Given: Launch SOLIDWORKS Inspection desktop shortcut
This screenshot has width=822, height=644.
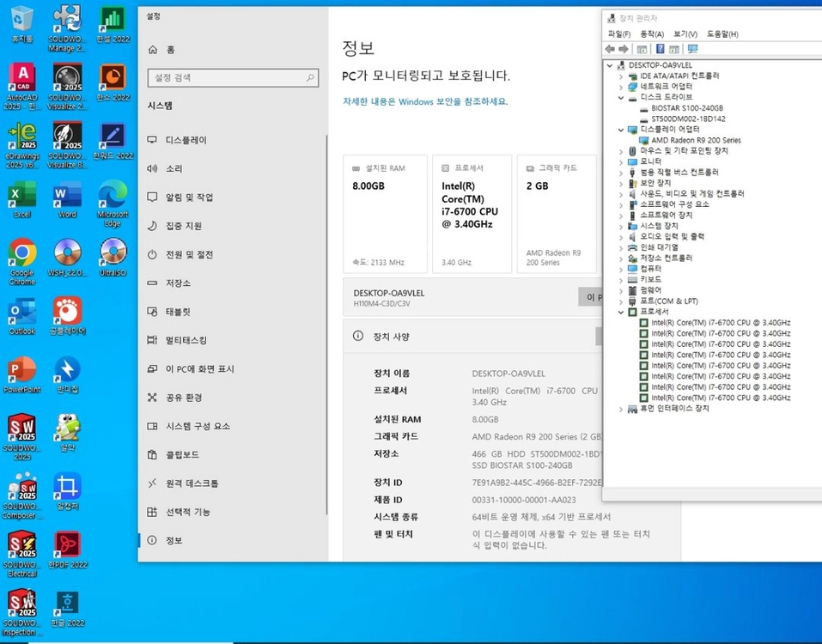Looking at the screenshot, I should 22,612.
